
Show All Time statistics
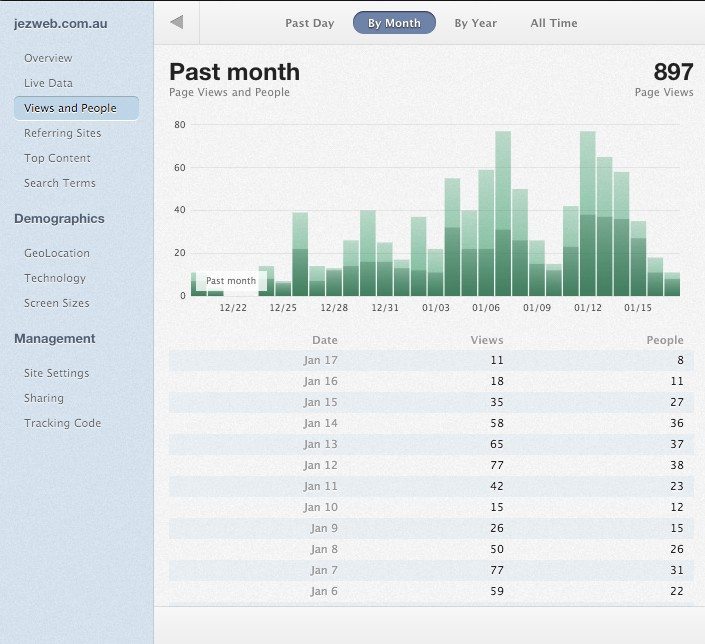553,23
